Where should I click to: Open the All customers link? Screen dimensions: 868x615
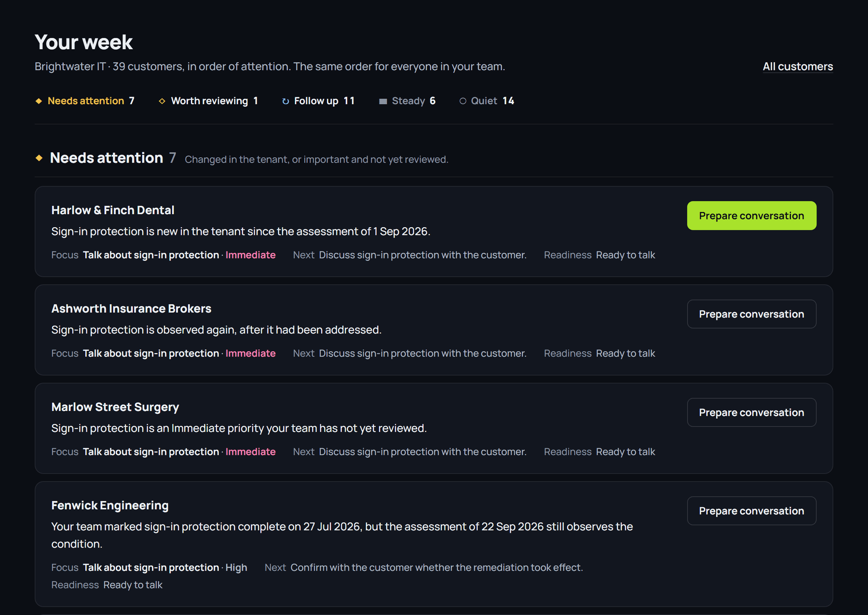(798, 67)
